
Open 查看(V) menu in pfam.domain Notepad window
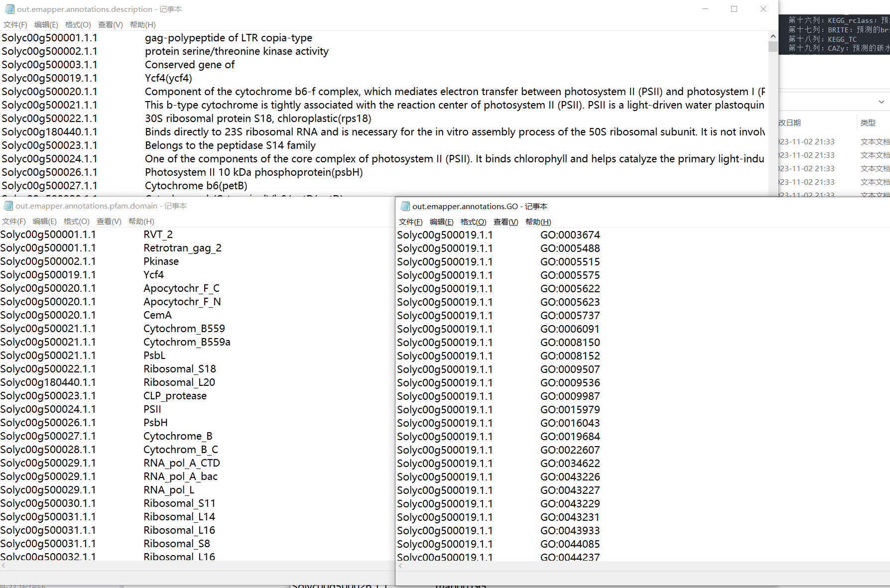point(109,222)
